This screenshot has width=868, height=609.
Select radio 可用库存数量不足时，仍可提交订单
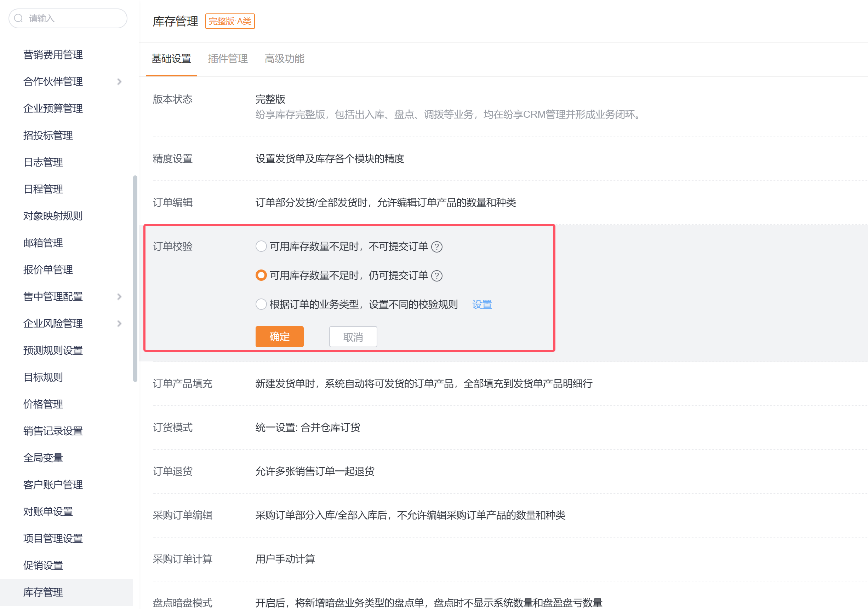click(261, 275)
